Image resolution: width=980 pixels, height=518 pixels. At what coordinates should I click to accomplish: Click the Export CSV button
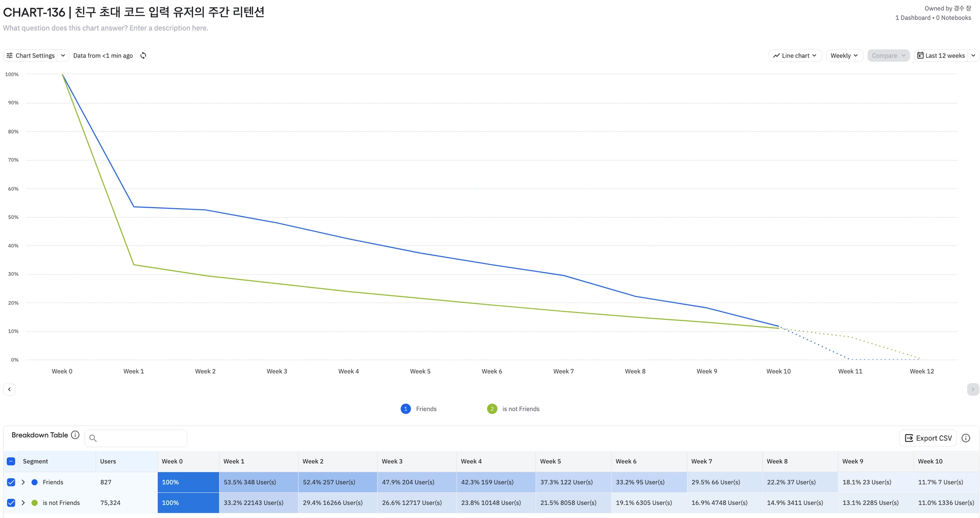click(928, 438)
